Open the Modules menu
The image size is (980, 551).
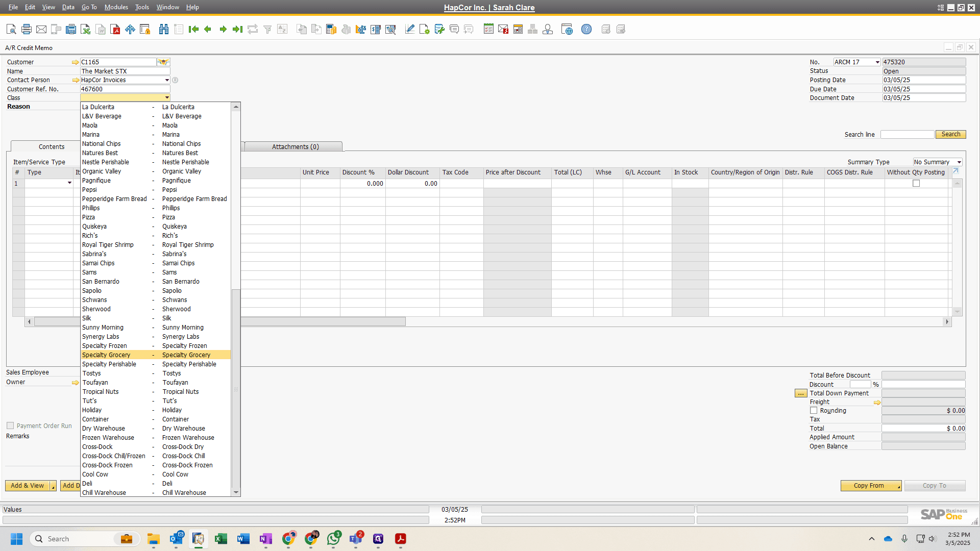pyautogui.click(x=116, y=7)
